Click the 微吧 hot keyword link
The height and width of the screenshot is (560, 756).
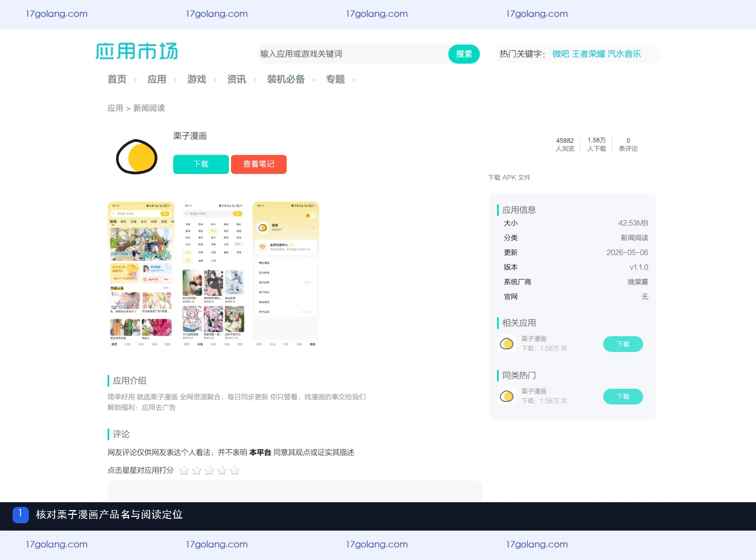(561, 54)
